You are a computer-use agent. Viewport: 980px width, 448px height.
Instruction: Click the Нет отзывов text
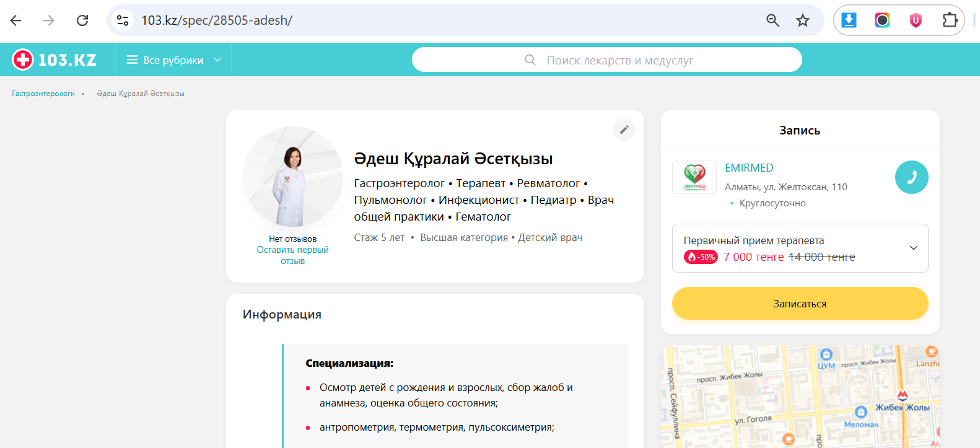point(293,239)
